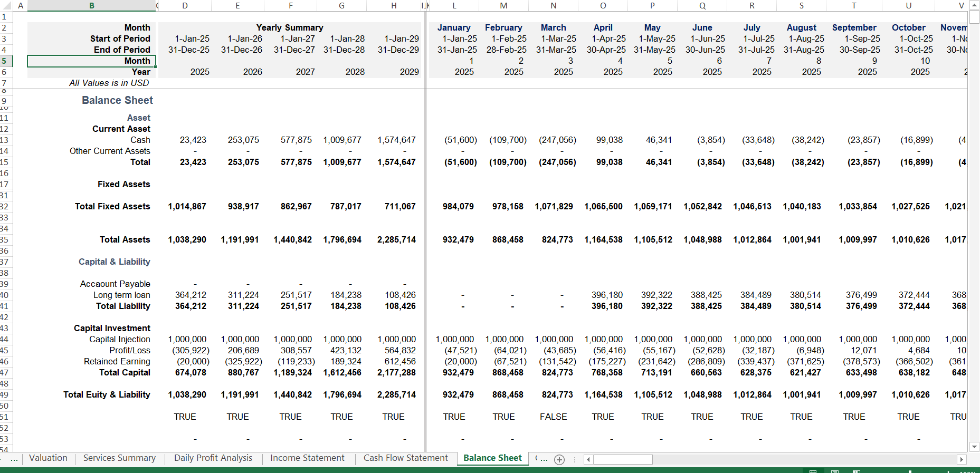Click the 2026 Total Fixed Assets 938,917
This screenshot has height=473, width=980.
point(243,206)
